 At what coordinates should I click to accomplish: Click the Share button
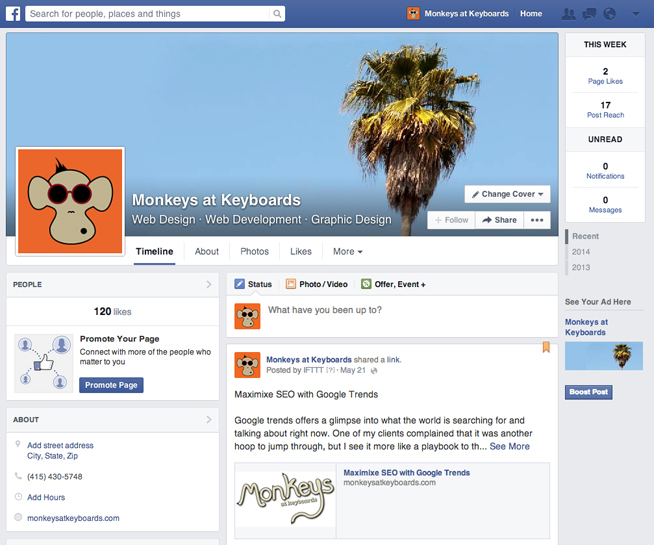click(499, 220)
